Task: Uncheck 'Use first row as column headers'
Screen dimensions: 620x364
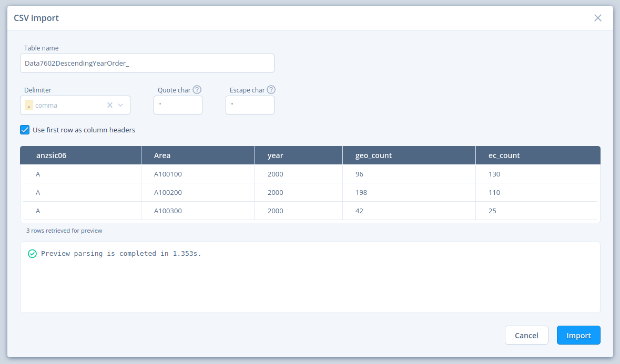Action: pyautogui.click(x=24, y=129)
